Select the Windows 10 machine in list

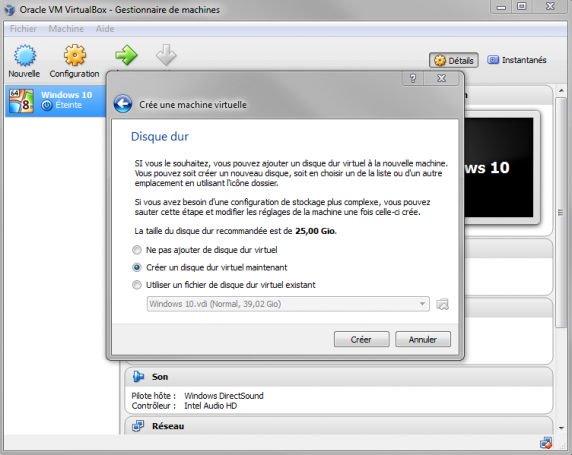coord(55,101)
